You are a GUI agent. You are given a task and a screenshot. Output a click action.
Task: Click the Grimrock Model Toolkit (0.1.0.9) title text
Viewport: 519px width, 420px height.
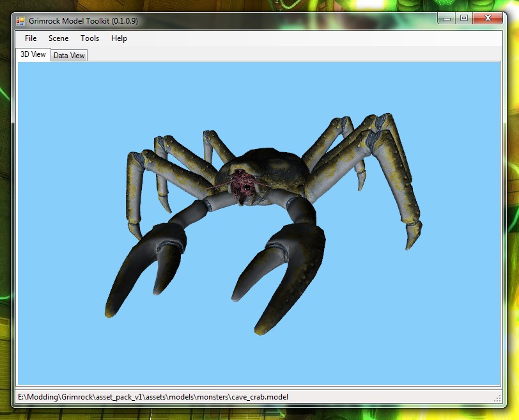pyautogui.click(x=83, y=21)
